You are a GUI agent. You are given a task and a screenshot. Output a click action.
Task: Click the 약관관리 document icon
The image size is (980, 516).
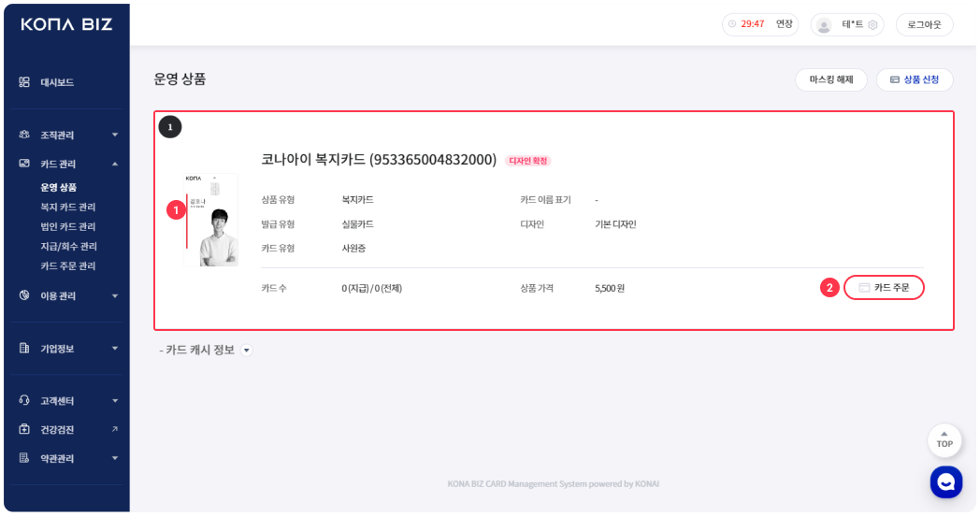coord(24,458)
